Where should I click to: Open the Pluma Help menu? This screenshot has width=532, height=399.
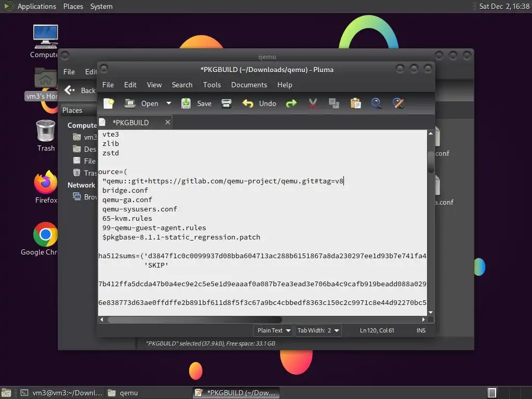pos(285,85)
